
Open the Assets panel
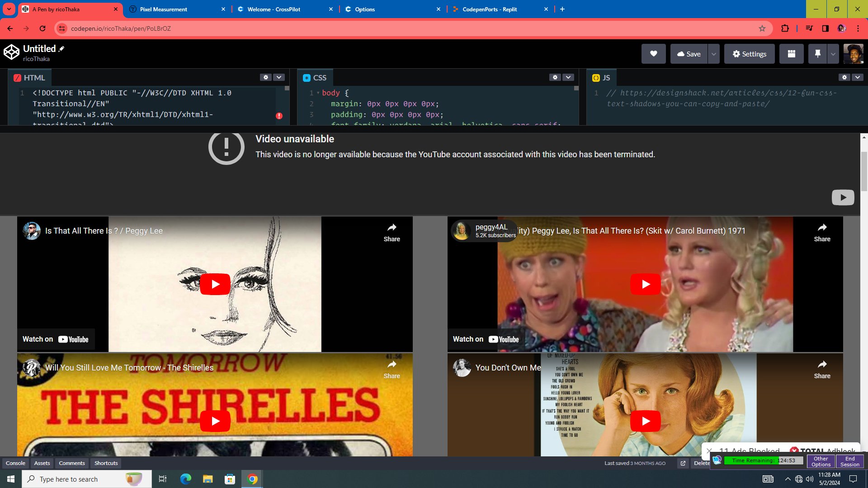click(42, 463)
